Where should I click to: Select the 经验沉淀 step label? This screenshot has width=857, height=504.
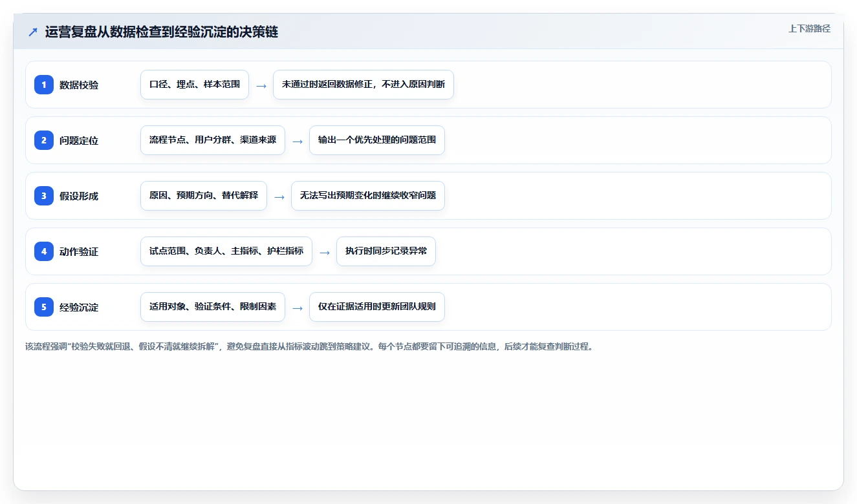point(79,307)
